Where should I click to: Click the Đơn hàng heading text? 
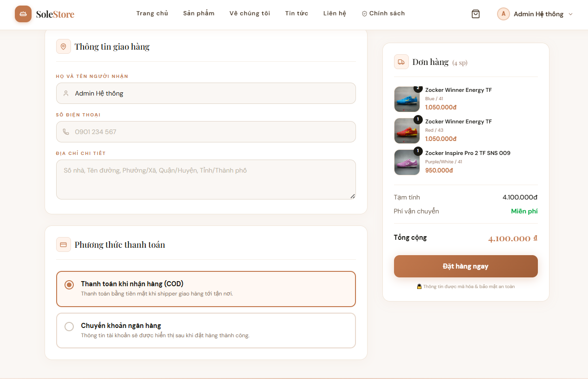[x=431, y=62]
